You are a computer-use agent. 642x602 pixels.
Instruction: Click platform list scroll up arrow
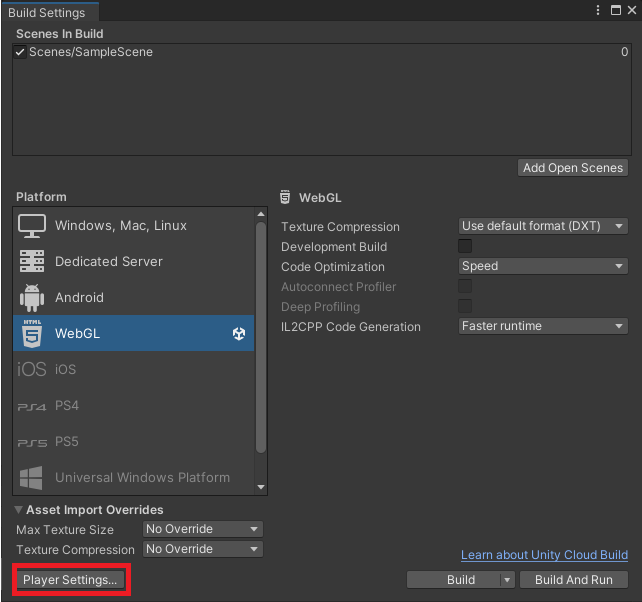261,214
